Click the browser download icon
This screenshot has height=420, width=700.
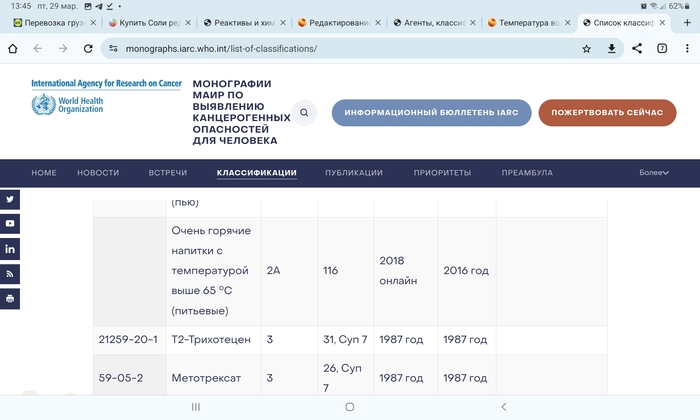pyautogui.click(x=612, y=48)
